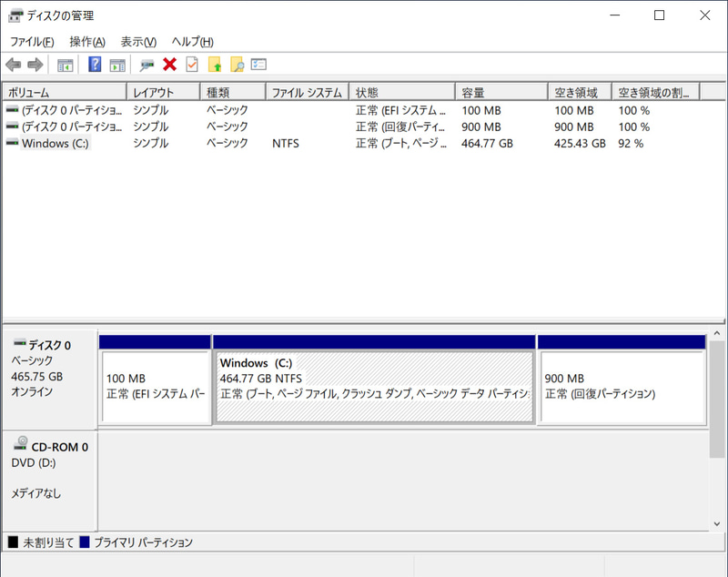Screen dimensions: 728x577
Task: Click 正常 (EFI システム status cell
Action: (400, 110)
